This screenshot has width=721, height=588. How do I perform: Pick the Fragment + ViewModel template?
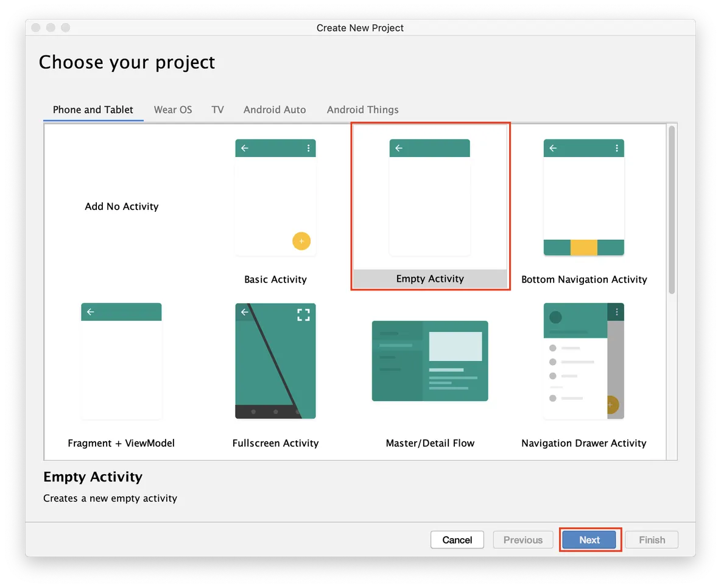(x=121, y=361)
